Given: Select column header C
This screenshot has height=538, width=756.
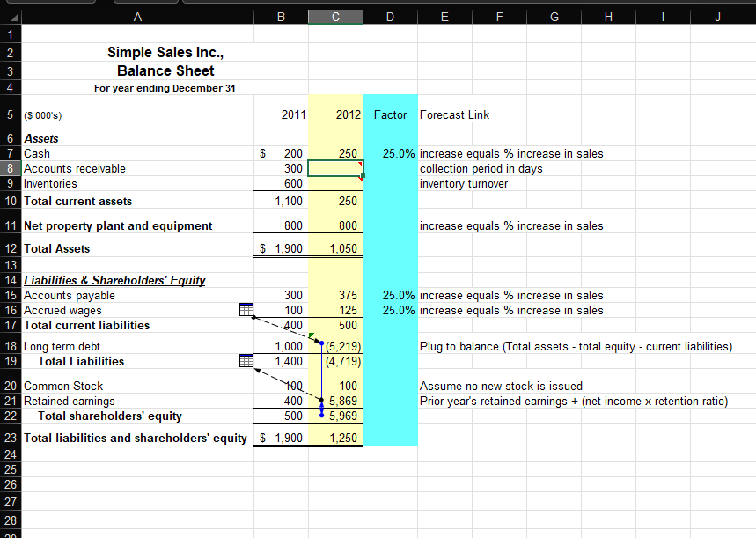Looking at the screenshot, I should coord(335,16).
